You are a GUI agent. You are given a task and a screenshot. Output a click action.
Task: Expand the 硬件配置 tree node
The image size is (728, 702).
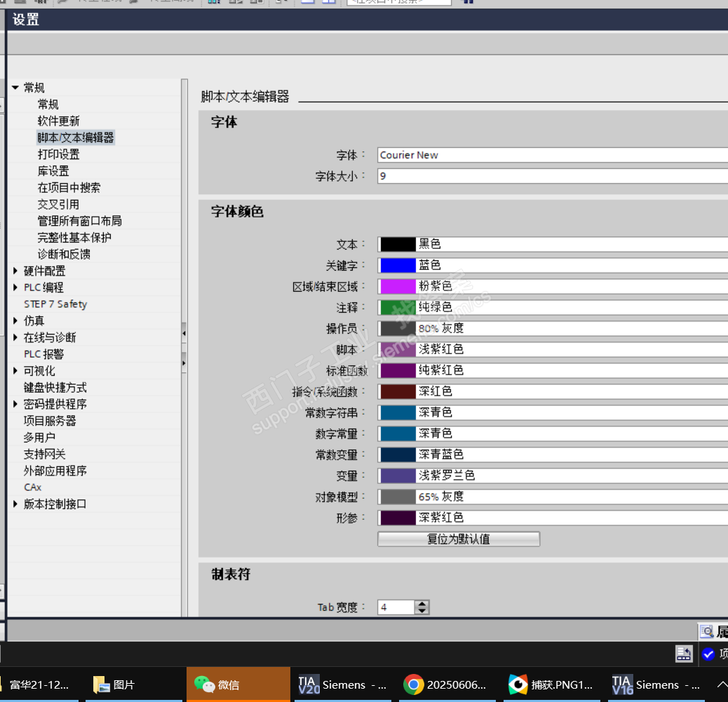[15, 270]
